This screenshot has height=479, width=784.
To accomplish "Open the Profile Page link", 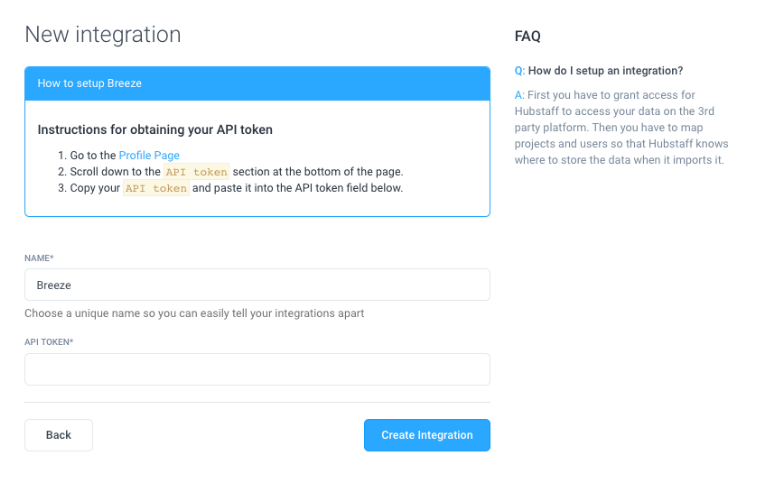I will coord(149,155).
